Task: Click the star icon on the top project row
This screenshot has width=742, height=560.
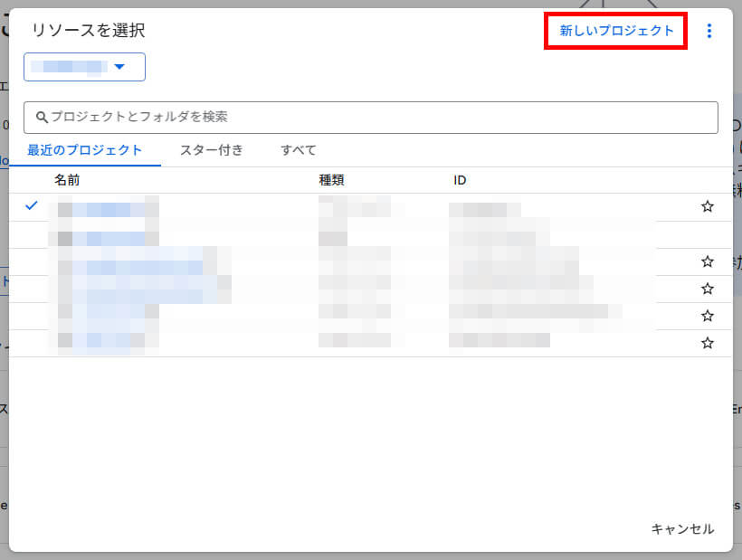Action: tap(708, 206)
